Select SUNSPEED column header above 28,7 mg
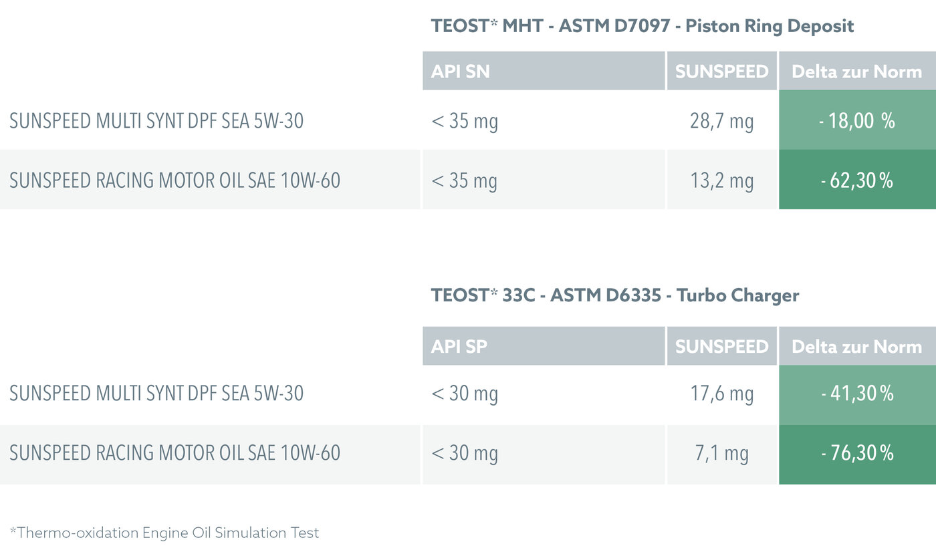 721,72
